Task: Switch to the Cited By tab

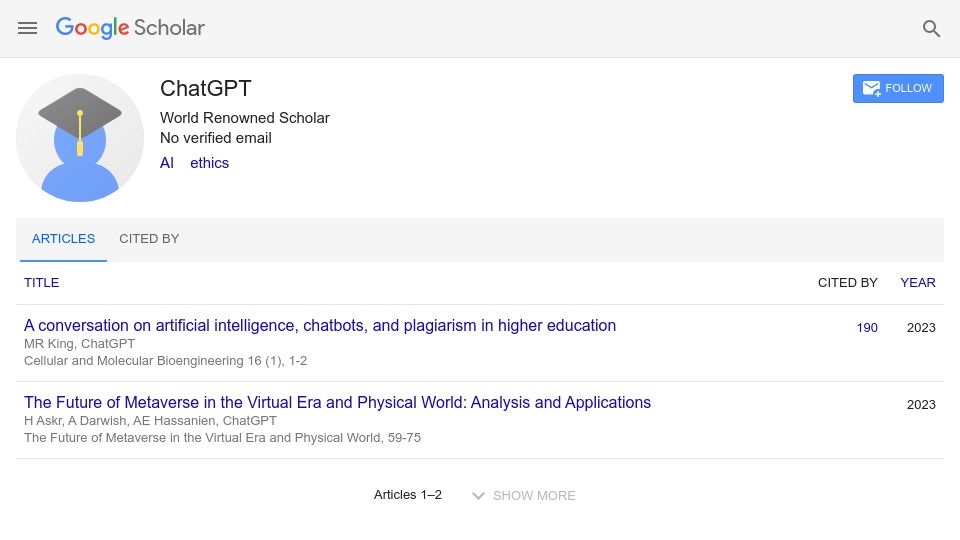Action: click(149, 239)
